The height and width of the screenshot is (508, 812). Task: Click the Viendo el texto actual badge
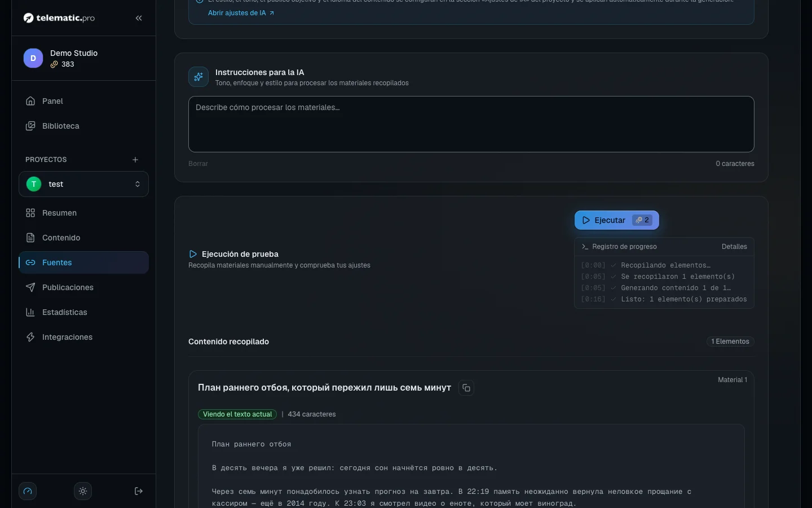237,414
